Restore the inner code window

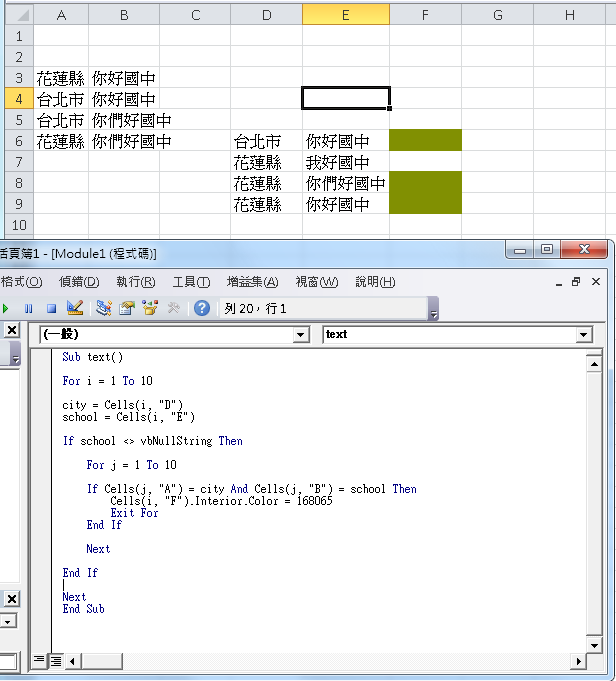pos(576,282)
